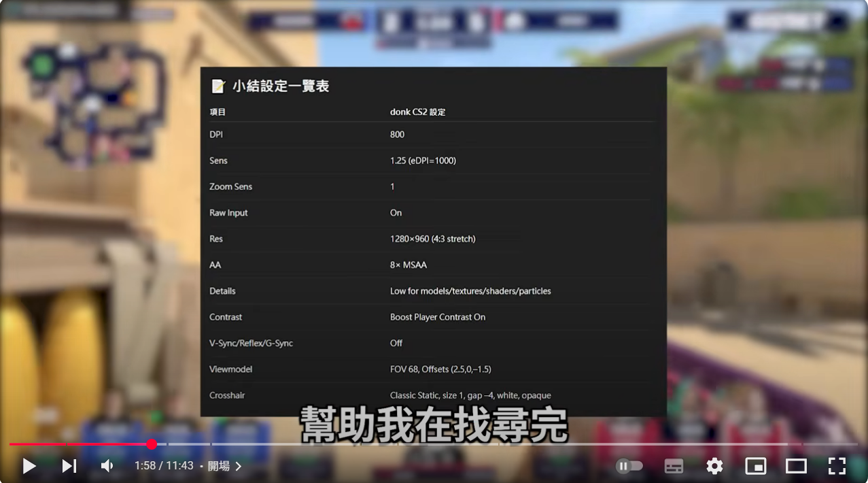Screen dimensions: 868x483
Task: Click the 項目 column header
Action: click(218, 112)
